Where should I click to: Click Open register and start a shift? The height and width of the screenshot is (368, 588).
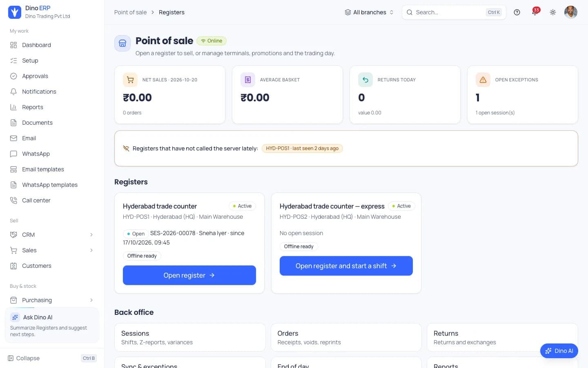tap(346, 266)
